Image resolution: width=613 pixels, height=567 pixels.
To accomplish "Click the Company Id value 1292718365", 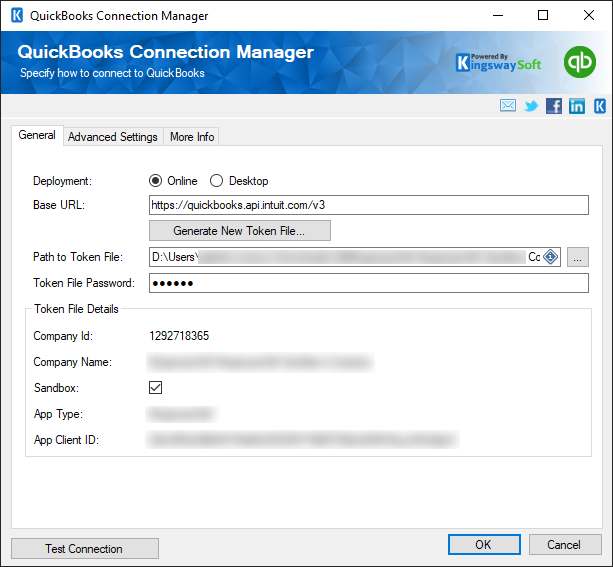I will (x=179, y=336).
